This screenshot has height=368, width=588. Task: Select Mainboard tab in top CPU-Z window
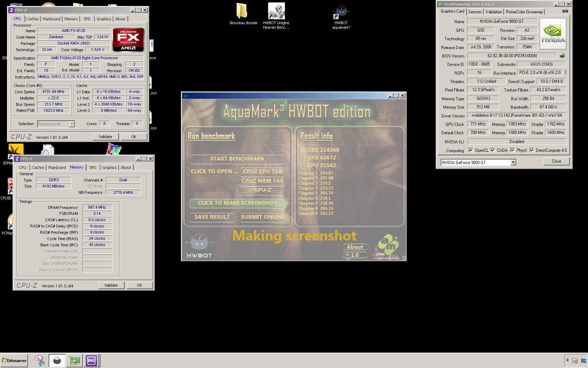tap(51, 19)
